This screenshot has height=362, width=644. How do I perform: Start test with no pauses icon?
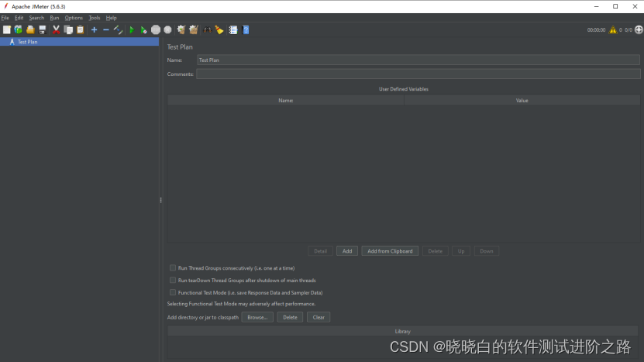click(143, 29)
